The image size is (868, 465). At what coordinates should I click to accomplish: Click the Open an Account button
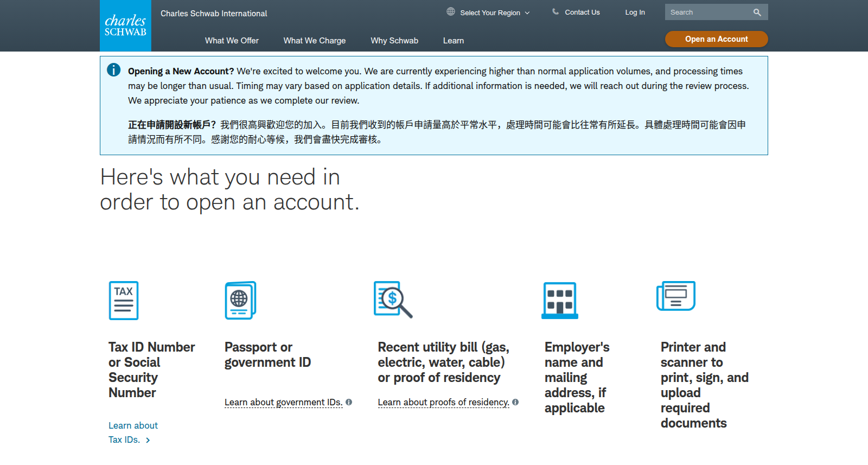717,39
